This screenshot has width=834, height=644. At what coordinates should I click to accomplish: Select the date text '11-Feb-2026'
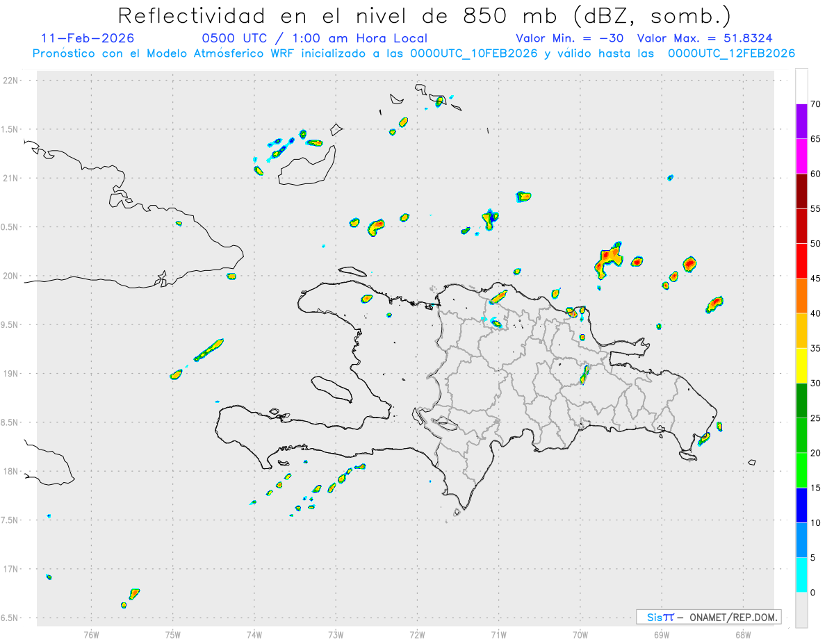pos(88,39)
